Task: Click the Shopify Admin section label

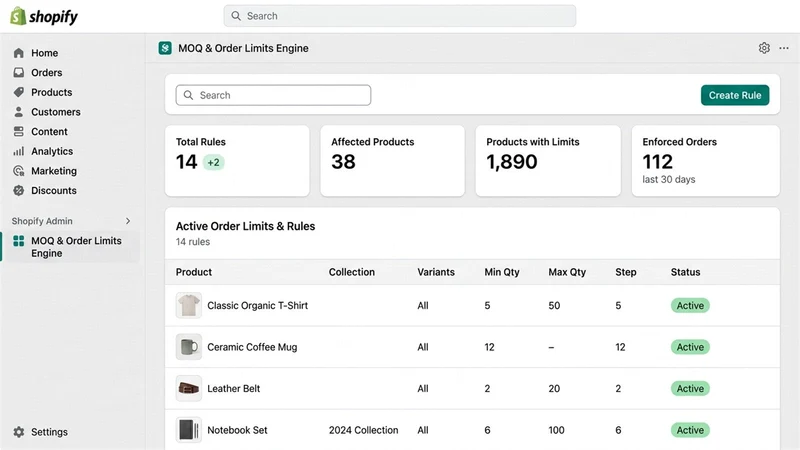Action: pyautogui.click(x=42, y=221)
